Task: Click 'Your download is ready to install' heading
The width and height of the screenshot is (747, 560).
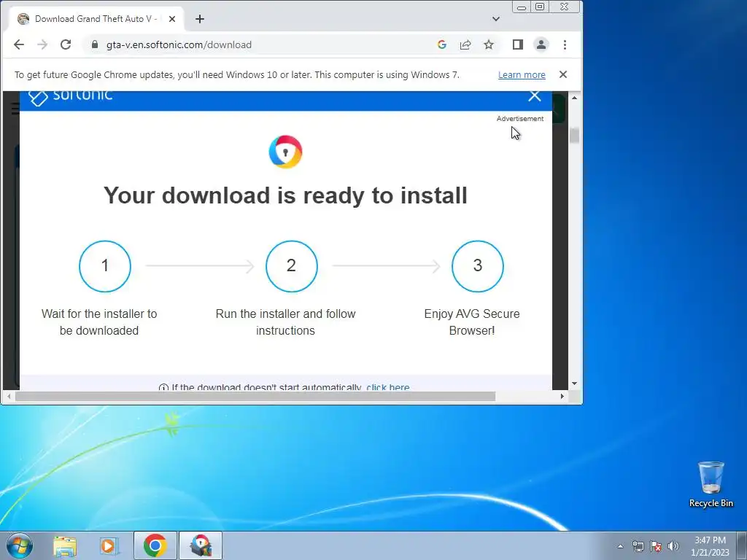Action: [x=285, y=195]
